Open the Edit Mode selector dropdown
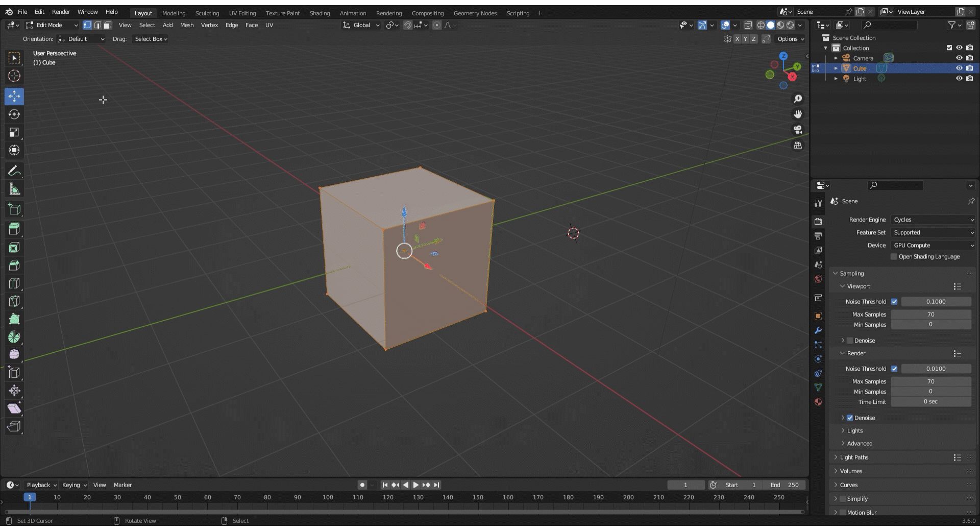980x531 pixels. [52, 25]
